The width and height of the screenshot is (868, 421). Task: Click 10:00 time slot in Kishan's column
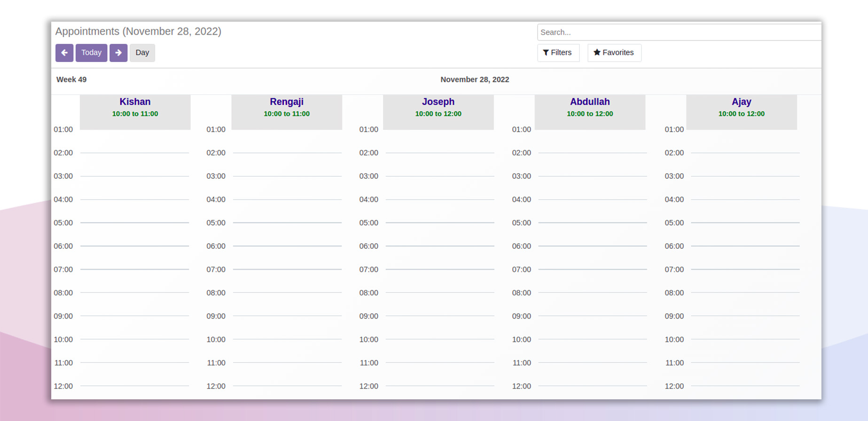click(135, 351)
